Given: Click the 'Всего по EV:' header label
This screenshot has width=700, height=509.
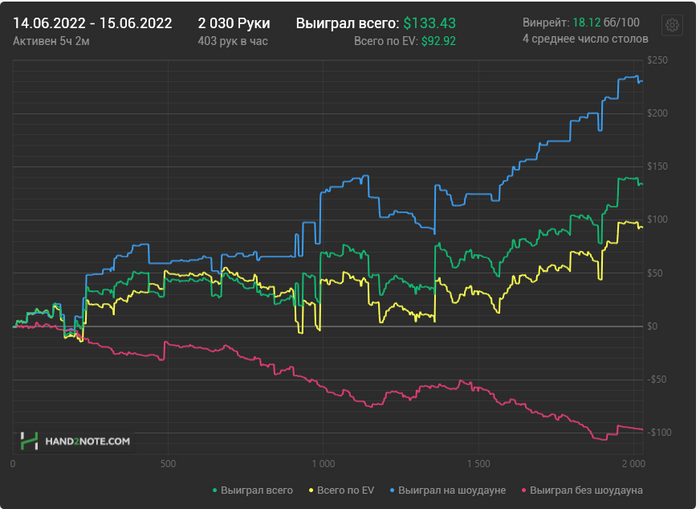Looking at the screenshot, I should (x=386, y=41).
